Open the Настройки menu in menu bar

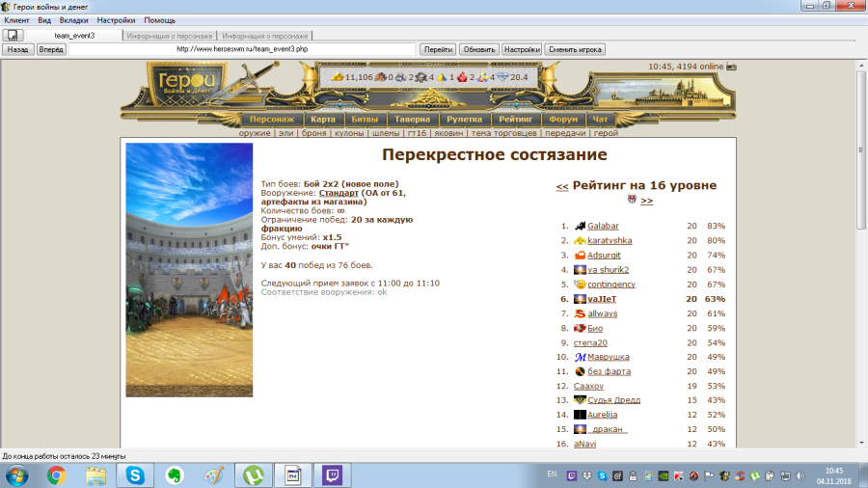[116, 20]
